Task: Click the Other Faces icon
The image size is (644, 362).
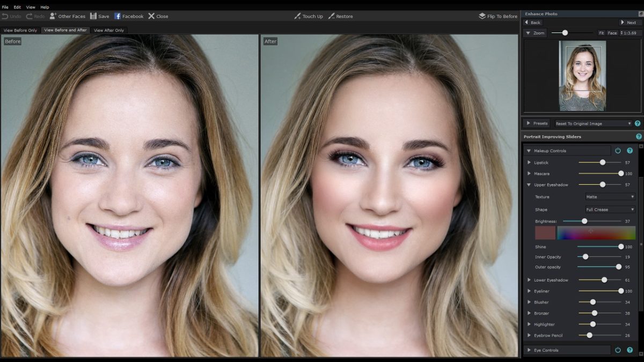Action: [53, 16]
